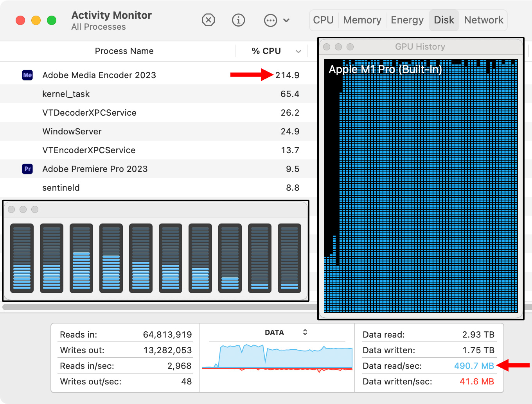Select the sentineld process row
The height and width of the screenshot is (404, 532).
[158, 188]
